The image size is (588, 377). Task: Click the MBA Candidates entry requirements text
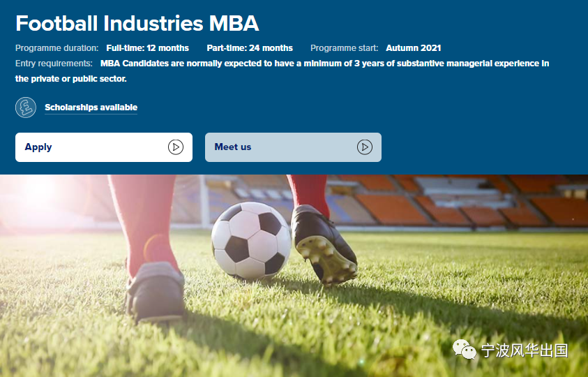(x=282, y=71)
